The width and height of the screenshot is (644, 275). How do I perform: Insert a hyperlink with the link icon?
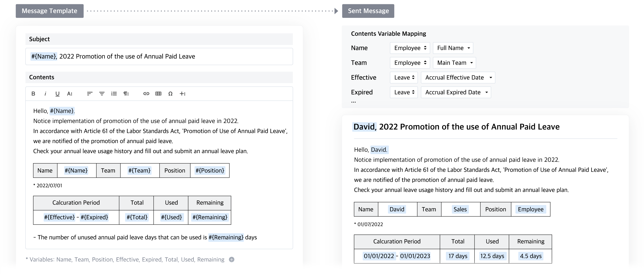[146, 94]
